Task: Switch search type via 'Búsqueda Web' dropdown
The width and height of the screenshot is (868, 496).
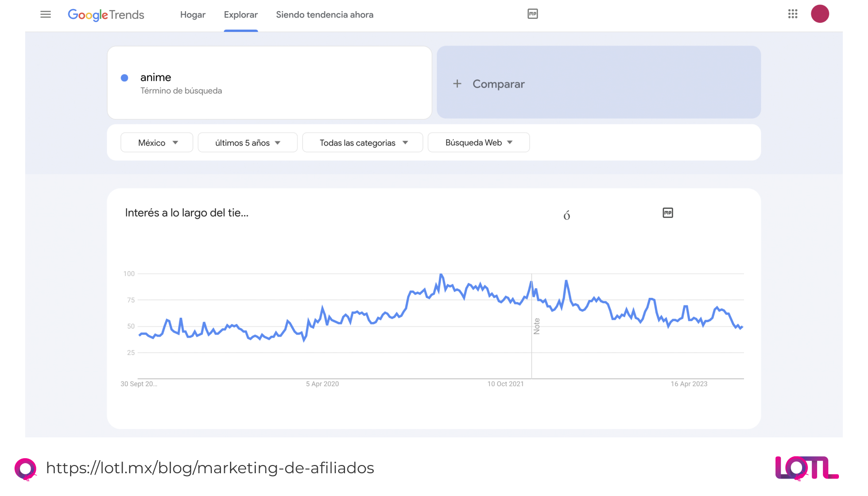Action: [478, 142]
